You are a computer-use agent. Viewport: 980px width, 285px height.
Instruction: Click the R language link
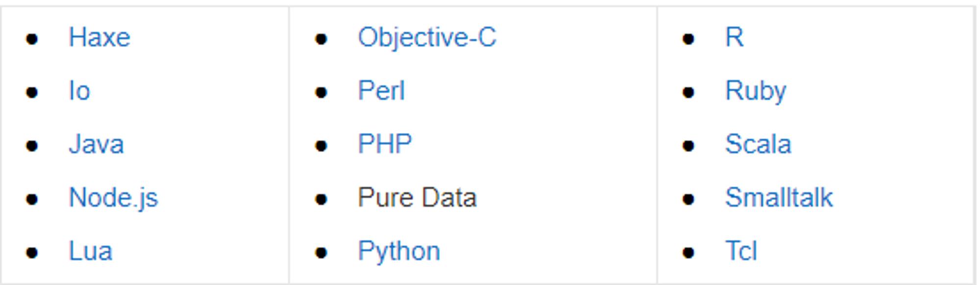click(734, 37)
